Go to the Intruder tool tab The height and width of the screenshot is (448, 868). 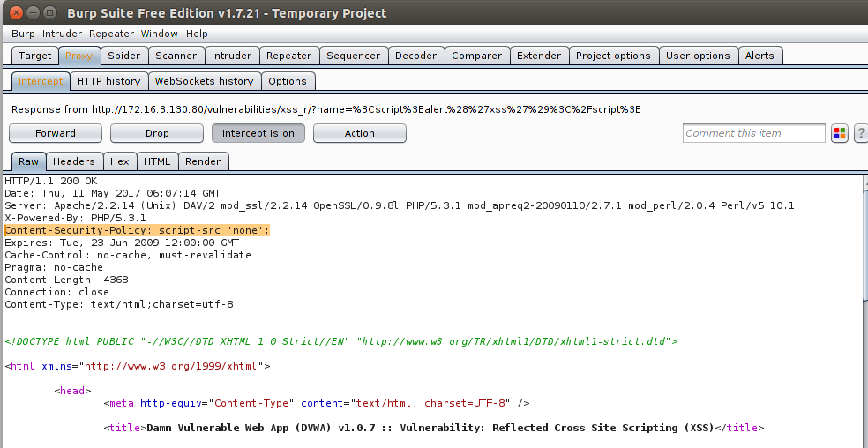(231, 56)
